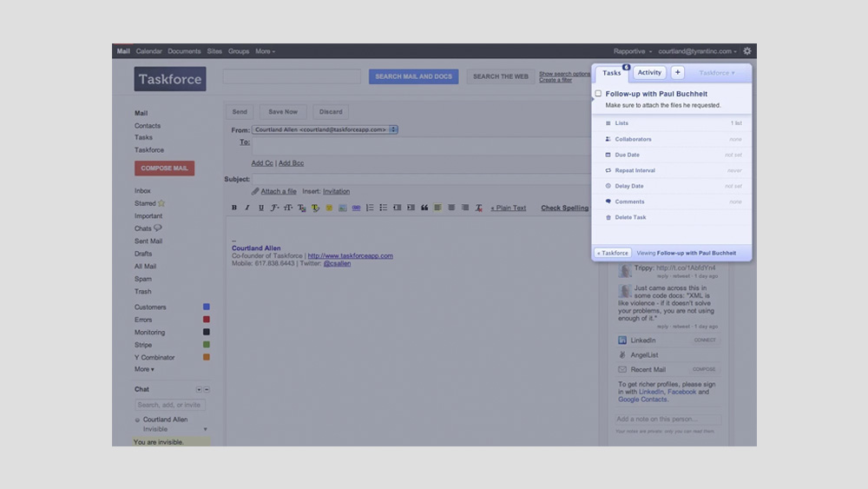Click the blue Customers label color swatch
Screen dimensions: 868x489
[x=207, y=307]
